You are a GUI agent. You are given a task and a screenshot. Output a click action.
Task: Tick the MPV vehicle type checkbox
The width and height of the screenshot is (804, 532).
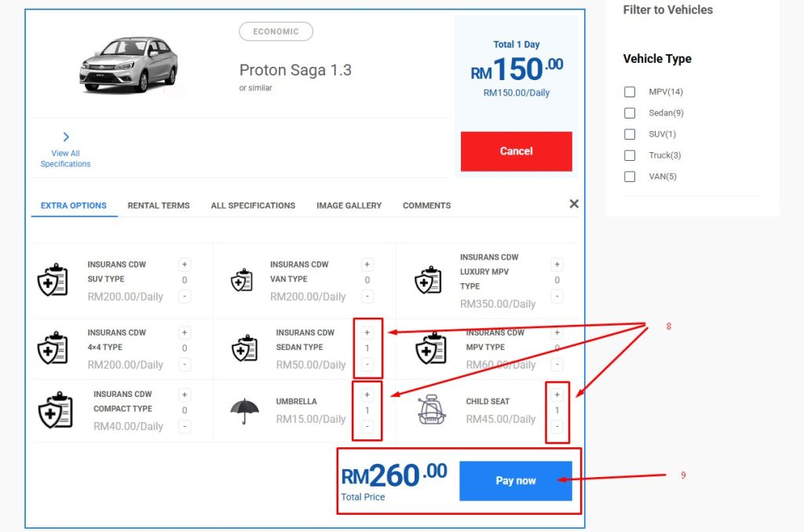tap(630, 92)
